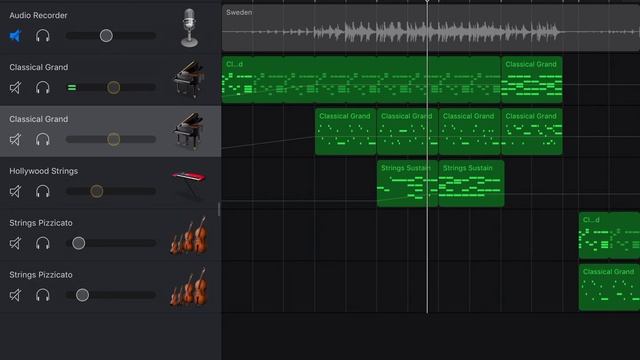This screenshot has height=360, width=640.
Task: Open the Audio Recorder microphone instrument icon
Action: tap(189, 28)
